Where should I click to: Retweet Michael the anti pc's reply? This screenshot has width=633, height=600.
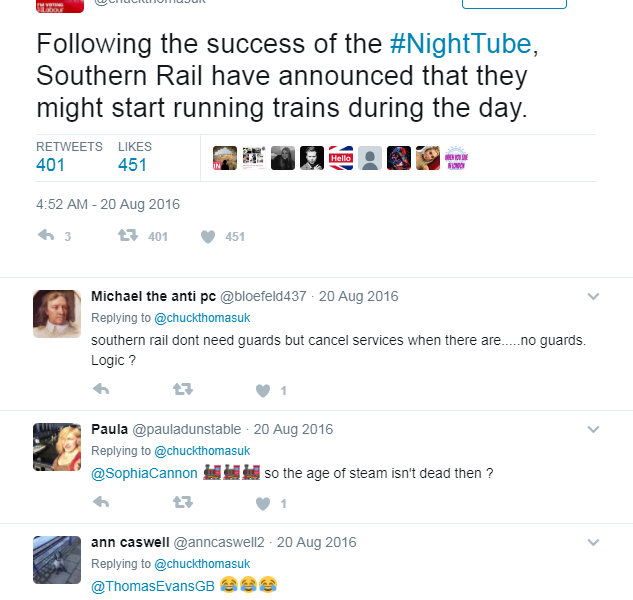pos(182,390)
